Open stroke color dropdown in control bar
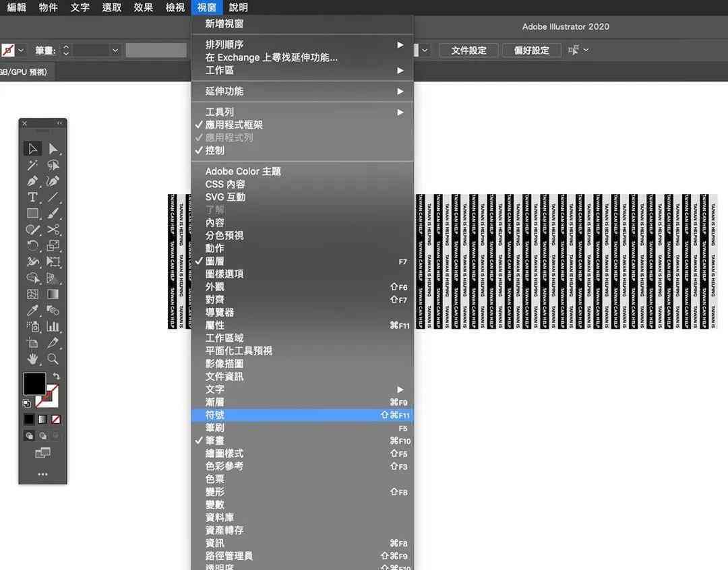Viewport: 728px width, 570px height. click(x=22, y=50)
